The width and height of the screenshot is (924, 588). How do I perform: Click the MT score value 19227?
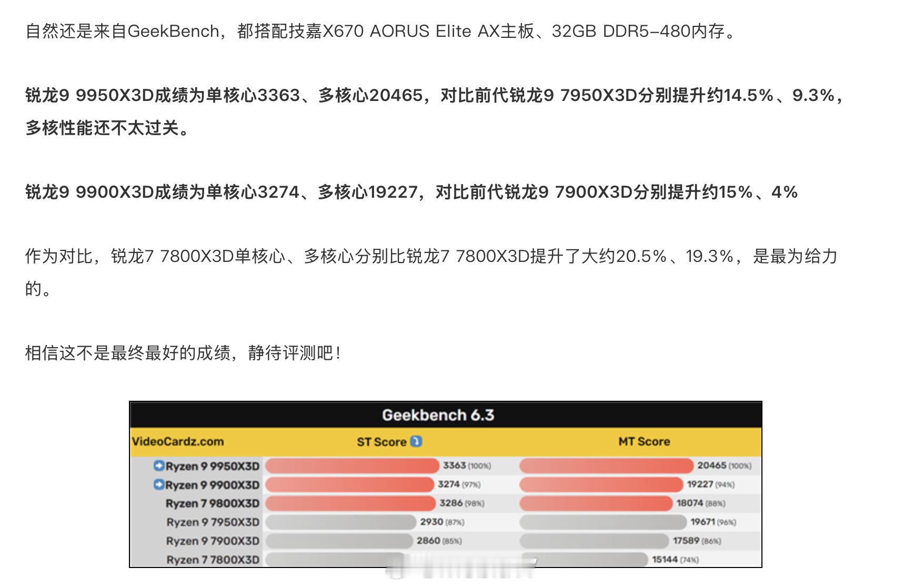700,484
